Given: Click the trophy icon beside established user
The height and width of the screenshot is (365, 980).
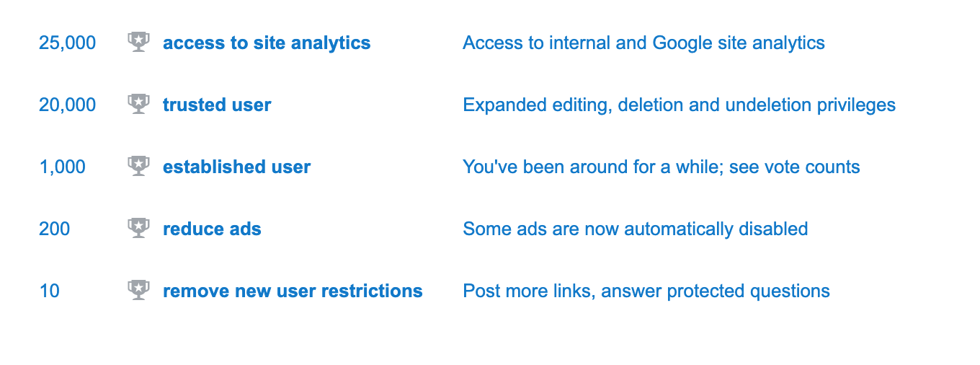Looking at the screenshot, I should coord(138,167).
